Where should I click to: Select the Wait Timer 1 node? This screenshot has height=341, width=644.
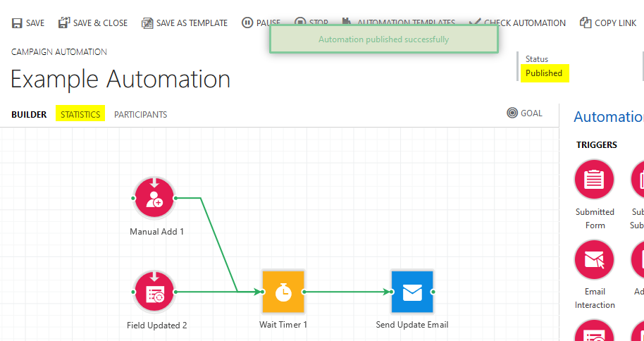283,292
